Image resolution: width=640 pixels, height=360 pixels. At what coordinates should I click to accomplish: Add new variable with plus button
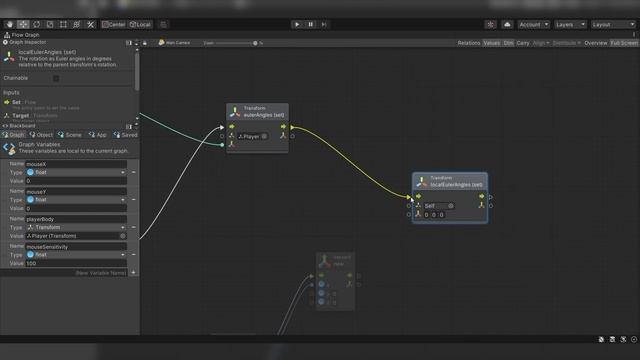(x=133, y=273)
